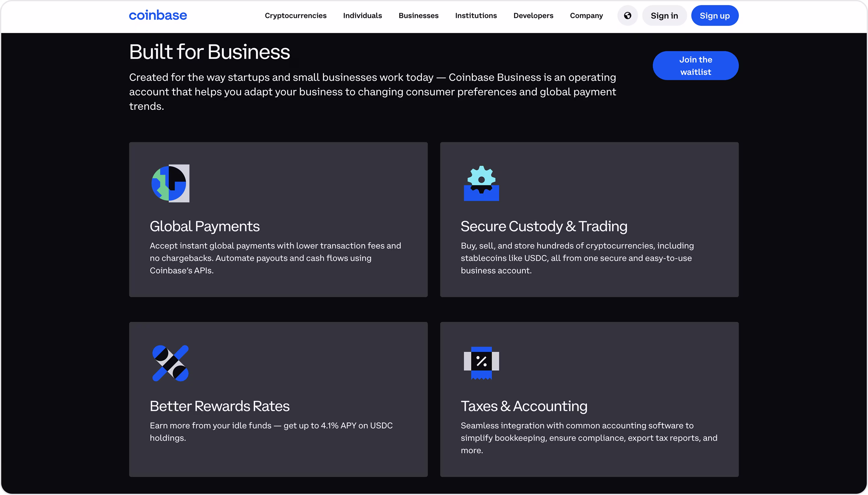This screenshot has width=868, height=495.
Task: Click the Sign up button
Action: (714, 16)
